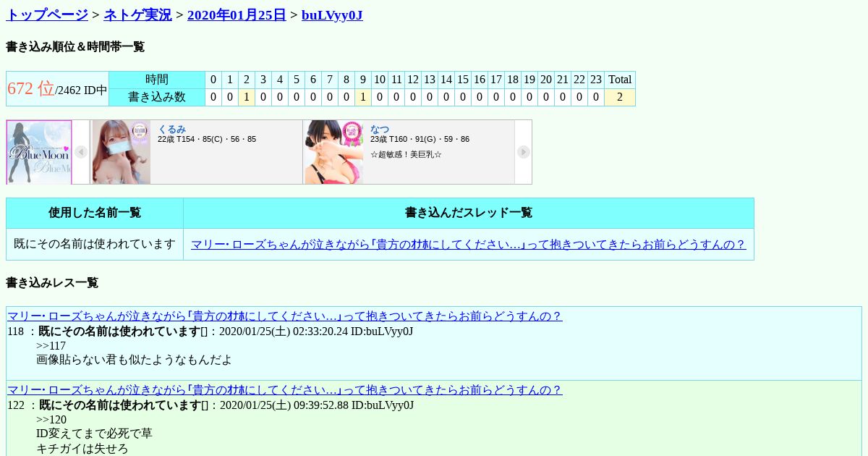Open thread link in 書き込んだスレッド一覧 table
Viewport: 868px width, 456px height.
point(468,245)
